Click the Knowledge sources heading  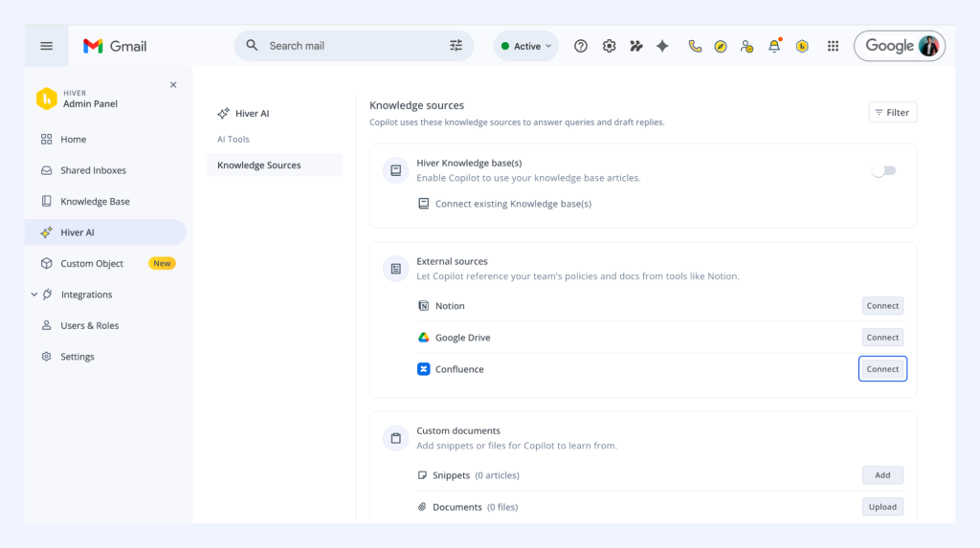point(416,105)
